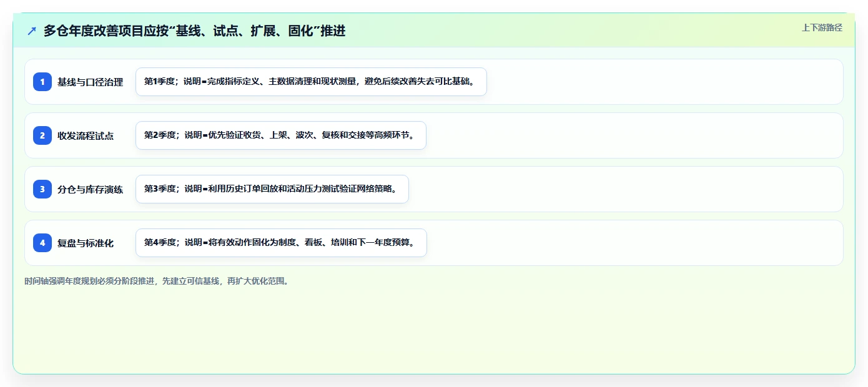Click the arrow icon beside the title
The width and height of the screenshot is (868, 387).
click(32, 31)
